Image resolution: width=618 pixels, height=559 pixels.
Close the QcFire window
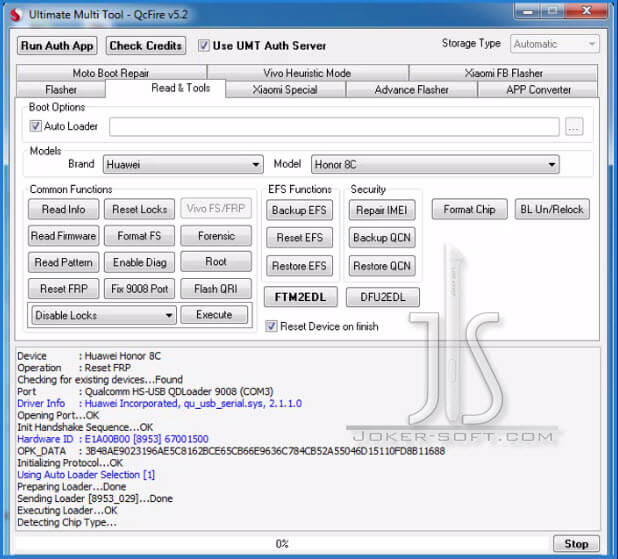coord(586,11)
